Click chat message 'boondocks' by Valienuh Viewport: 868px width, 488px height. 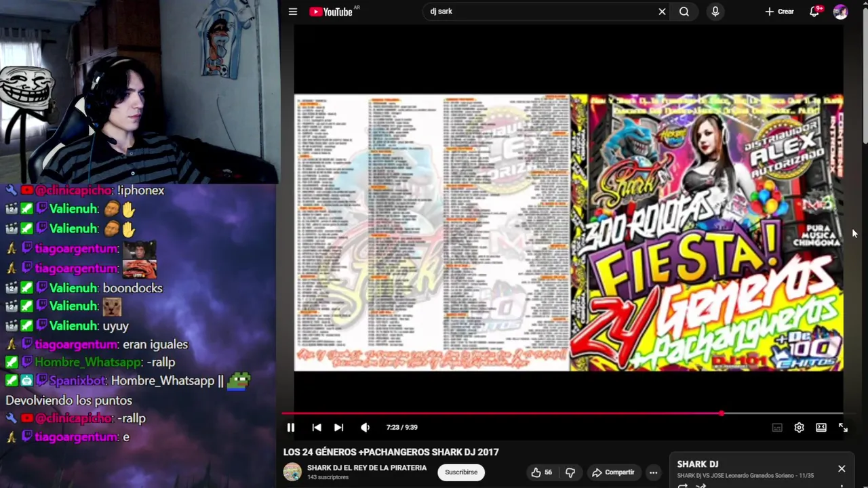133,288
